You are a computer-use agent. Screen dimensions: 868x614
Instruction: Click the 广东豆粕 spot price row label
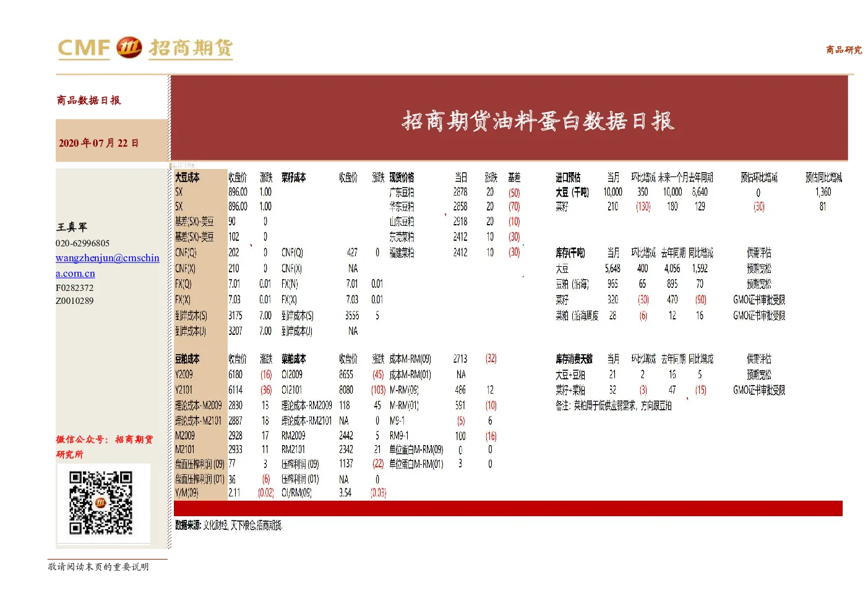[x=402, y=192]
